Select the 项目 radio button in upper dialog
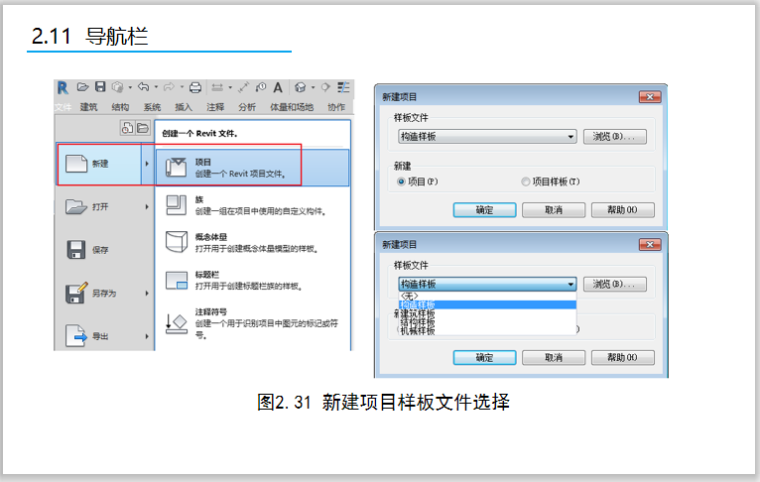 click(x=401, y=182)
